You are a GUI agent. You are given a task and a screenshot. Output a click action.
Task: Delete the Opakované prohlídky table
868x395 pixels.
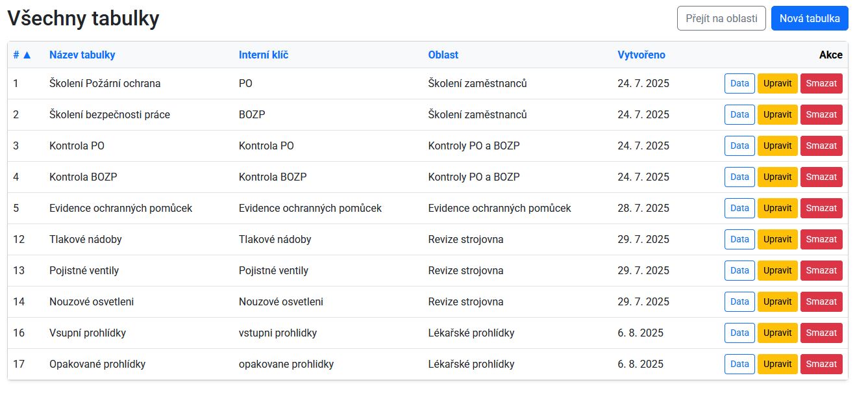821,364
